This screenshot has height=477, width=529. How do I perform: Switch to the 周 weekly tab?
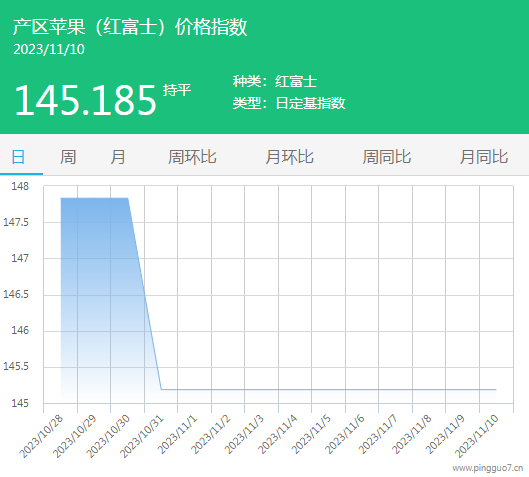tap(68, 157)
